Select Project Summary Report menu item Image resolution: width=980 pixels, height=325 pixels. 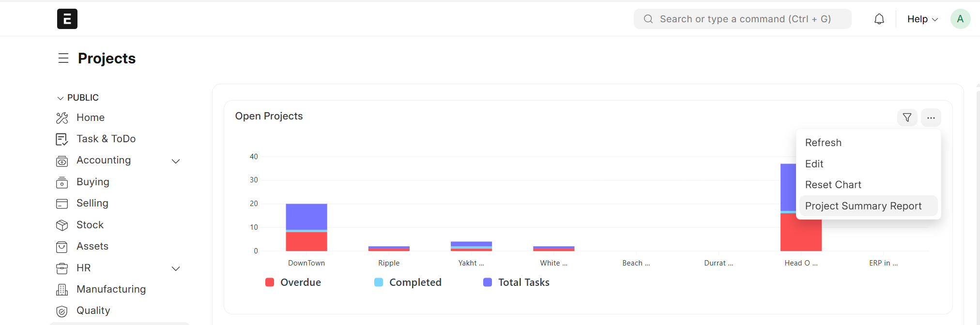tap(863, 206)
